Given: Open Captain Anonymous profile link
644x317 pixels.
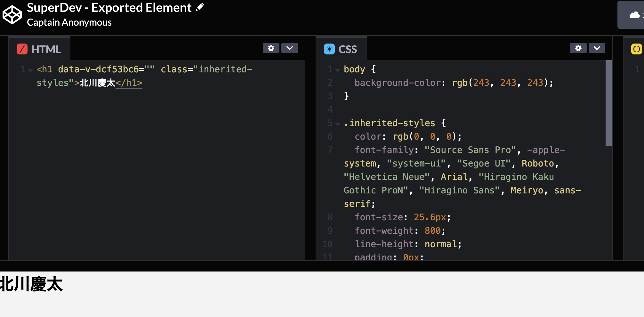Looking at the screenshot, I should pyautogui.click(x=69, y=22).
